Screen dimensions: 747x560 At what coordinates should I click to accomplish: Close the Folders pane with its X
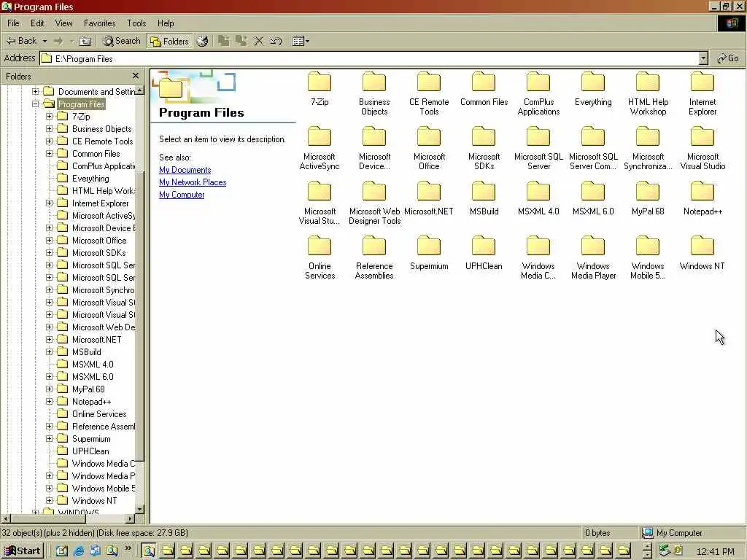[136, 76]
